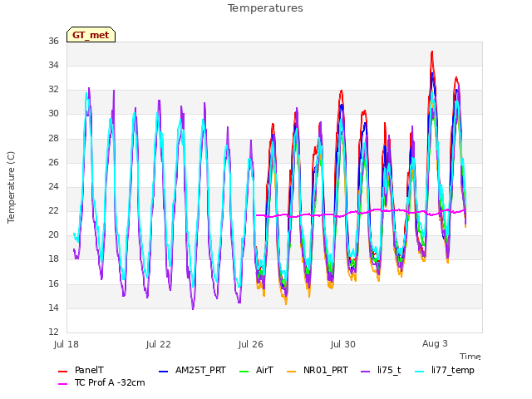Toggle AM25T_PRT series in legend
Image resolution: width=532 pixels, height=399 pixels.
(192, 370)
